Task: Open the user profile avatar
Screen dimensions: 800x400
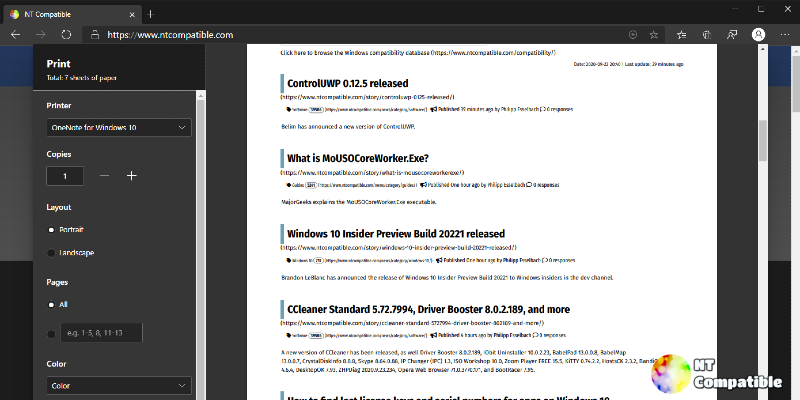Action: [x=758, y=35]
